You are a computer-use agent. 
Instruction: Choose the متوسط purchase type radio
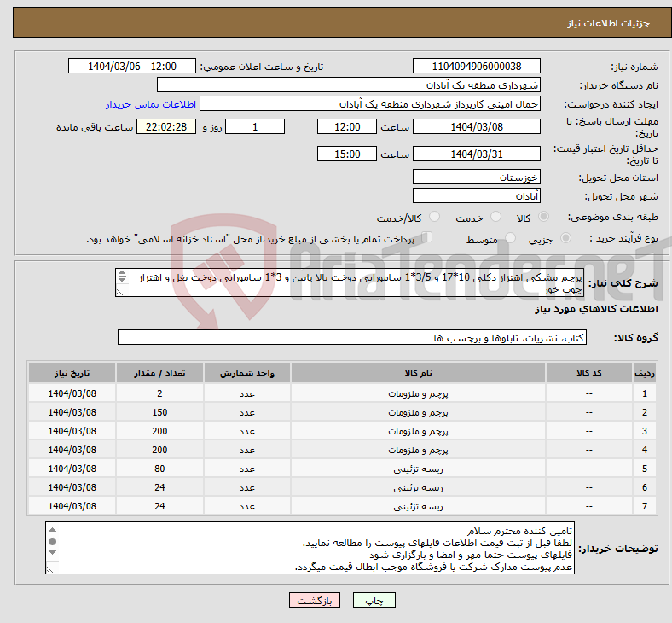click(x=511, y=239)
